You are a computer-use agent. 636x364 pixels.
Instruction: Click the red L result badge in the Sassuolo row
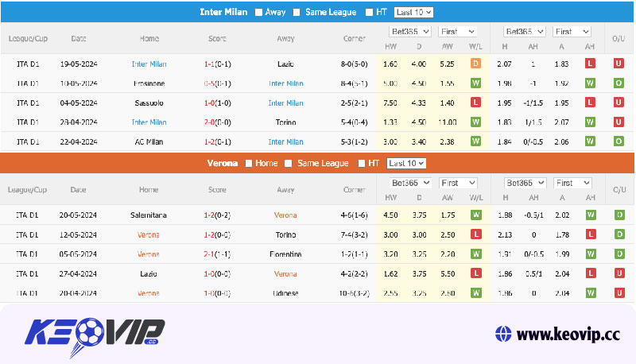(x=476, y=103)
